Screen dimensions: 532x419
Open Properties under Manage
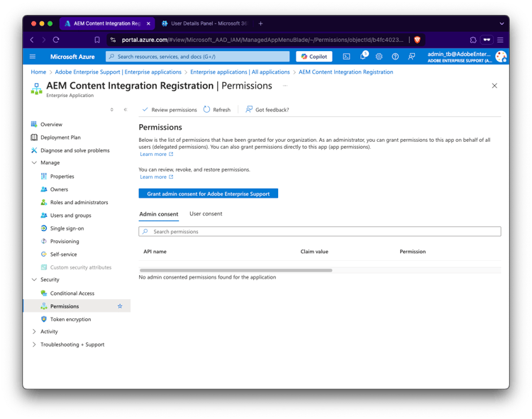pos(62,177)
